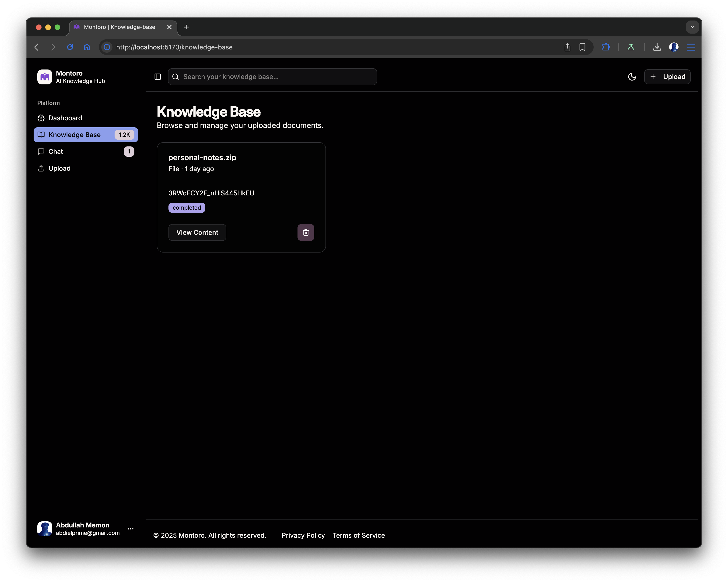Open the browser hamburger menu
728x582 pixels.
click(x=691, y=47)
